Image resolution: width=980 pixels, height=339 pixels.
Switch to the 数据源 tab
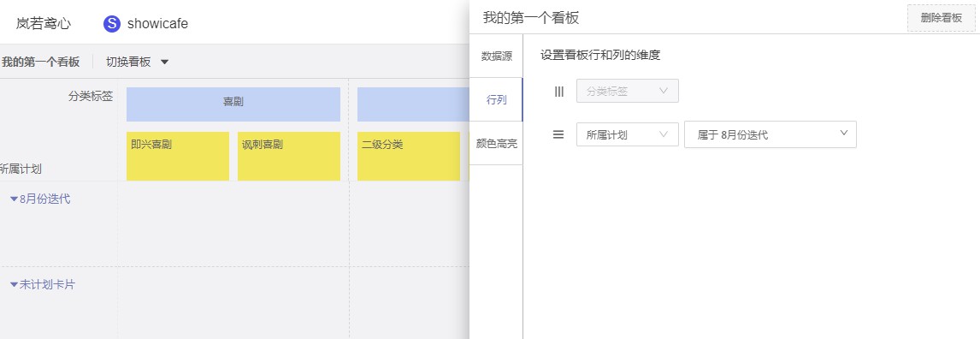tap(496, 56)
